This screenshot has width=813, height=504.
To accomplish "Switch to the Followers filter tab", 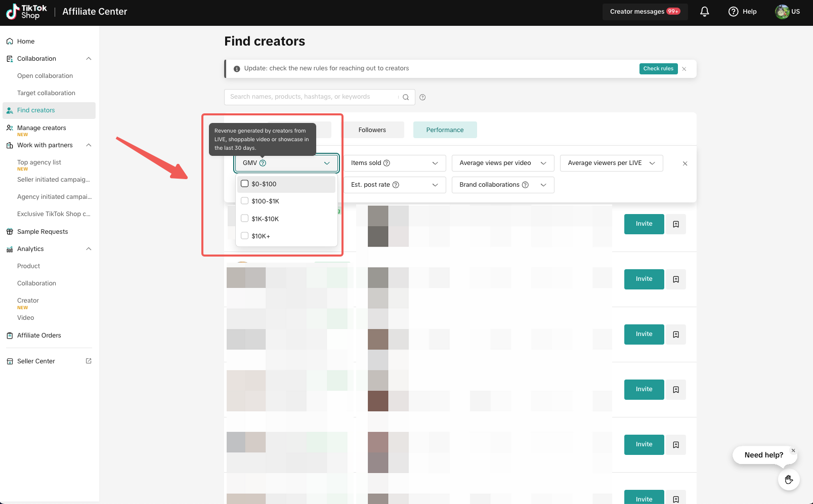I will [372, 130].
